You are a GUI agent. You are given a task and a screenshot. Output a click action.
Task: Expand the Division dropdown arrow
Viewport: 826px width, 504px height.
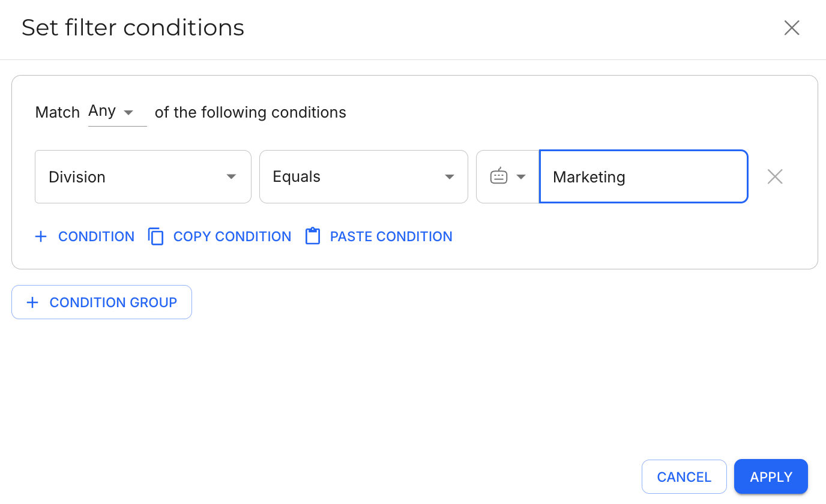[x=231, y=176]
